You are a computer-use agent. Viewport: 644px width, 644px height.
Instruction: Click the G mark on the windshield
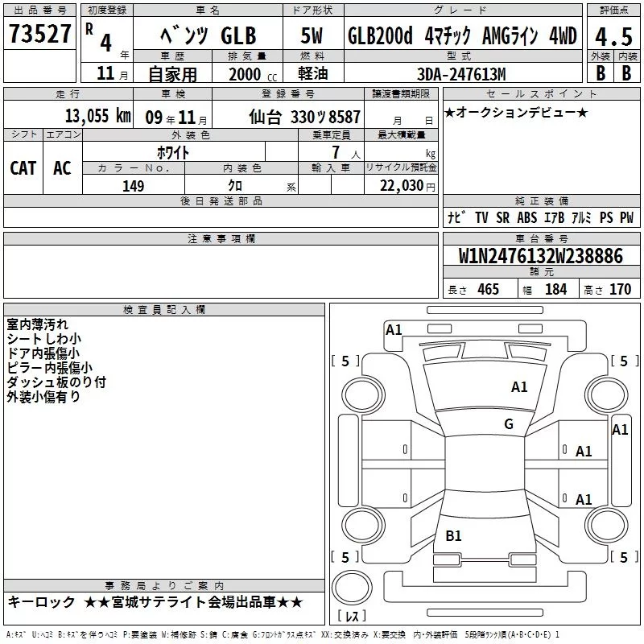[508, 424]
